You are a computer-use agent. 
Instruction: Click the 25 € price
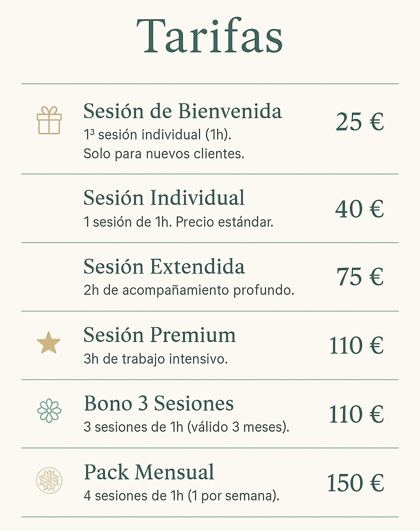360,122
